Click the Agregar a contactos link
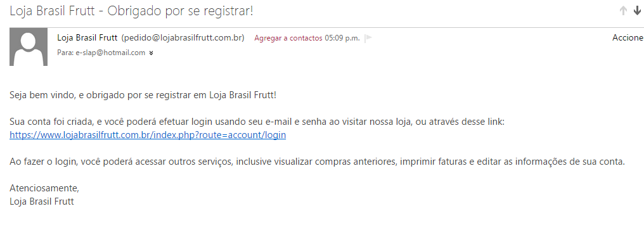This screenshot has width=644, height=249. point(288,38)
